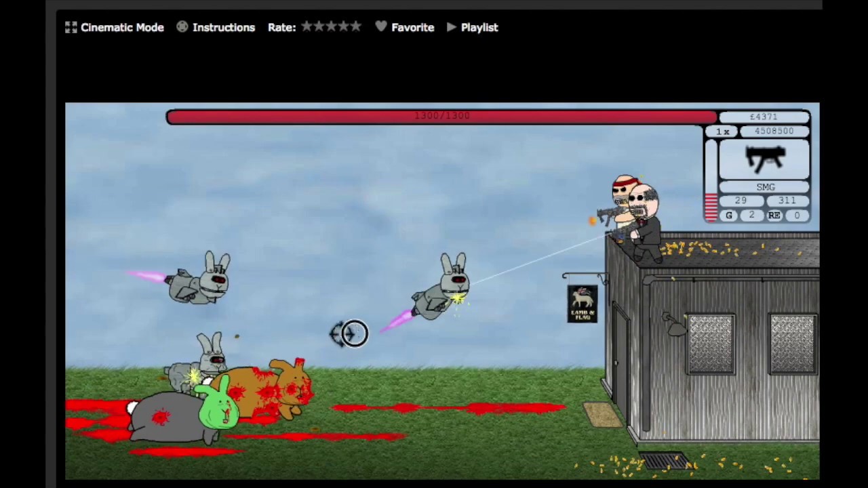Click the 4508500 score display
868x488 pixels.
coord(774,131)
